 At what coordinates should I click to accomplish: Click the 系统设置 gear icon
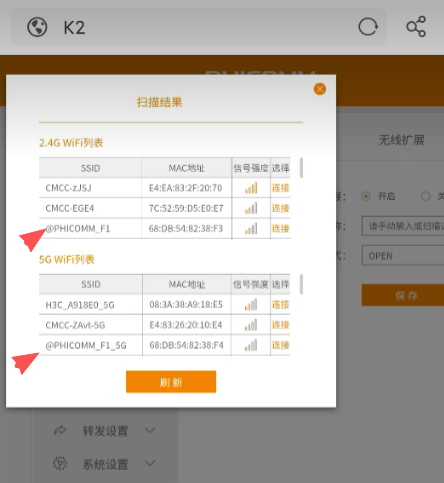pos(60,463)
